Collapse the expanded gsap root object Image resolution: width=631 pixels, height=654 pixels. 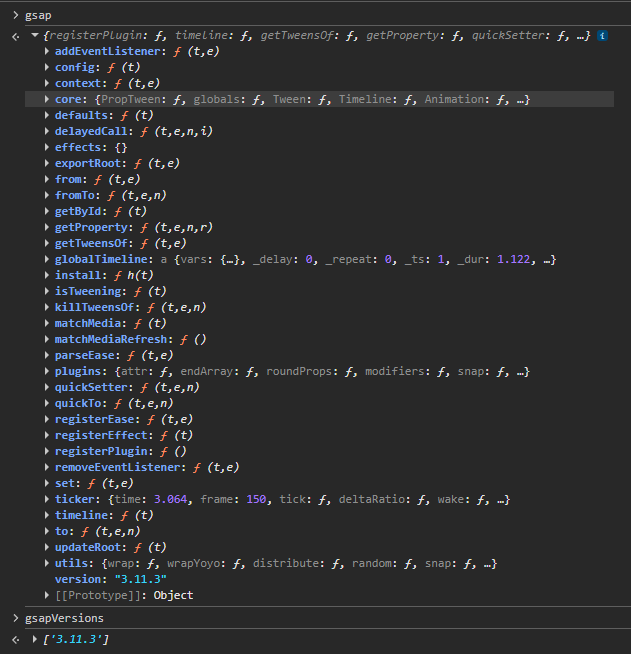click(x=35, y=36)
